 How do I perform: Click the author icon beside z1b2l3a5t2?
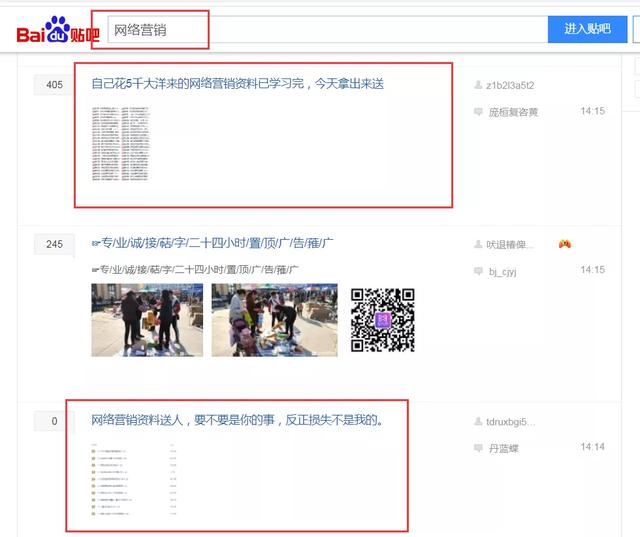point(478,86)
